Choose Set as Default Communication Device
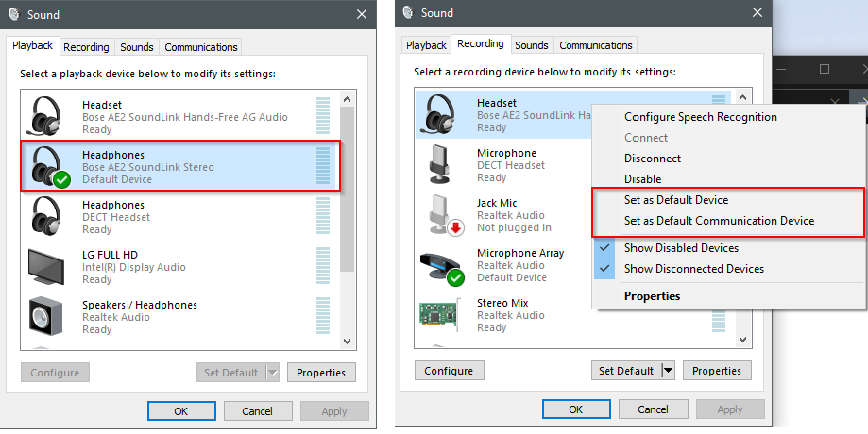868x434 pixels. click(x=719, y=221)
